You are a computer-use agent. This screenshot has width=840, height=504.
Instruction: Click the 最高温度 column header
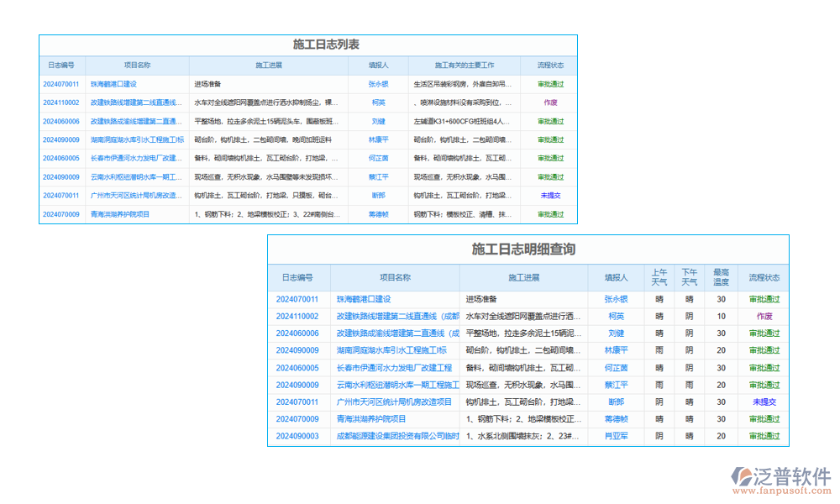(x=721, y=277)
